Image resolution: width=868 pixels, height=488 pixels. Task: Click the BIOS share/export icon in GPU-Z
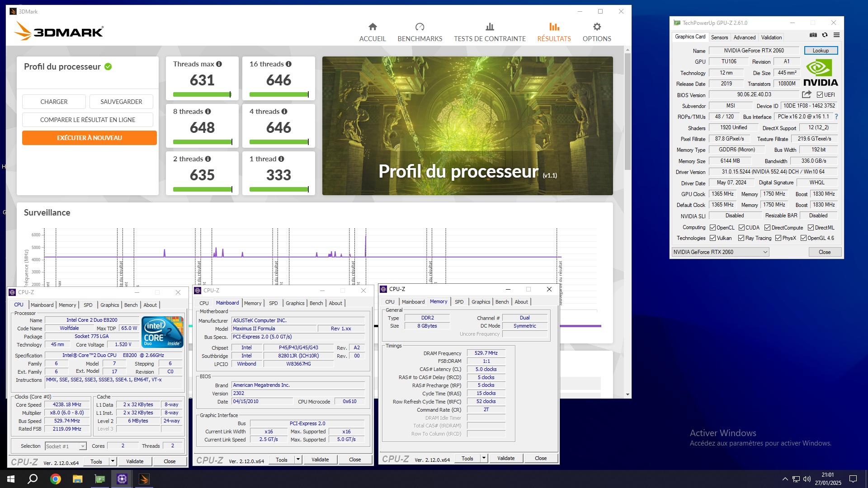(x=807, y=94)
